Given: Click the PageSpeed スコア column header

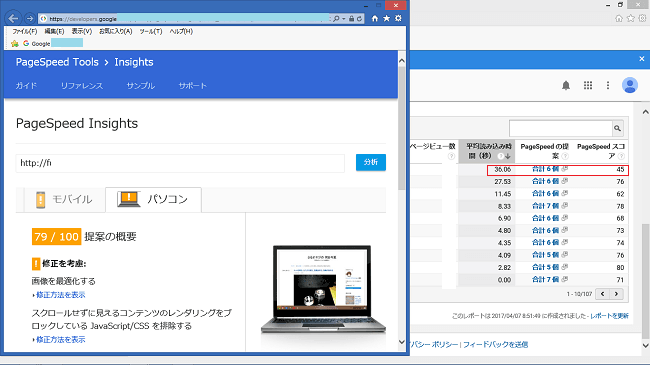Looking at the screenshot, I should [601, 151].
